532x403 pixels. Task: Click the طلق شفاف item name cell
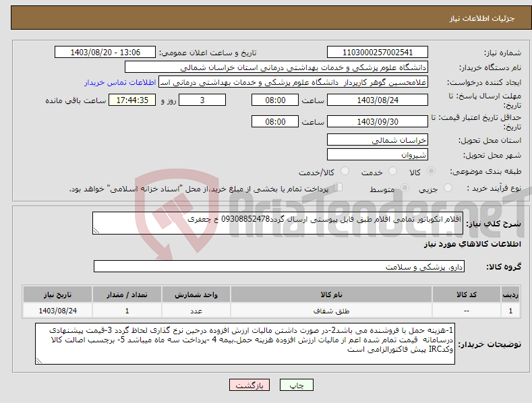[x=331, y=311]
